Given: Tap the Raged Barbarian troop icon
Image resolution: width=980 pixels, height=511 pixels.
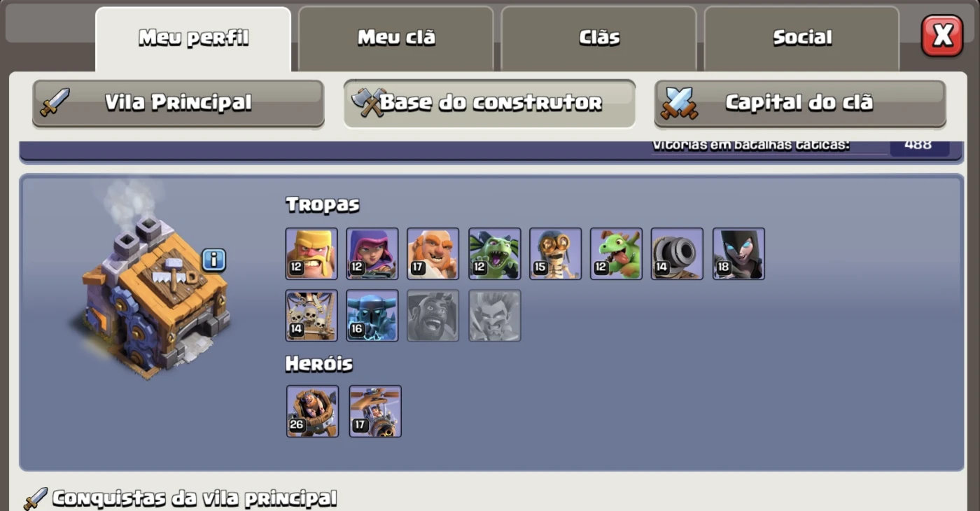Looking at the screenshot, I should tap(311, 253).
